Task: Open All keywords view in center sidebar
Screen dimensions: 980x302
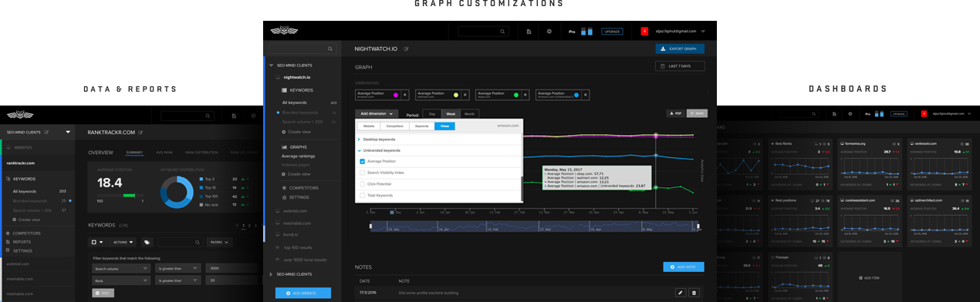Action: (294, 102)
